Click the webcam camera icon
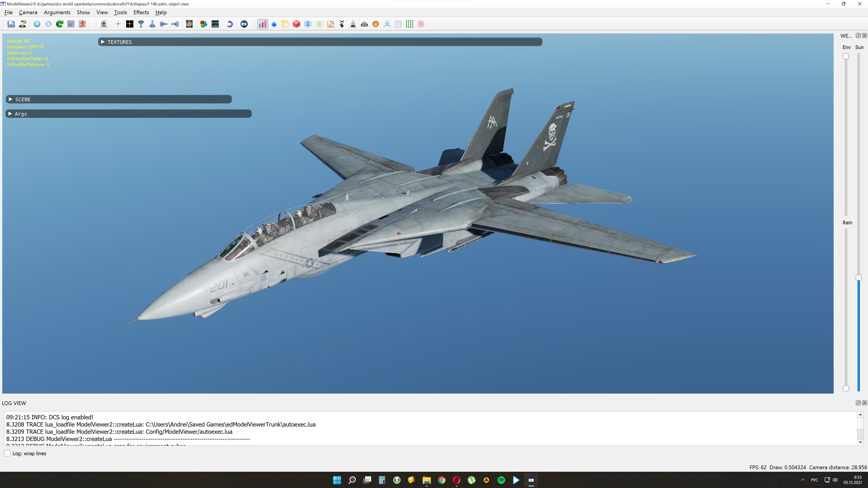 pyautogui.click(x=104, y=24)
